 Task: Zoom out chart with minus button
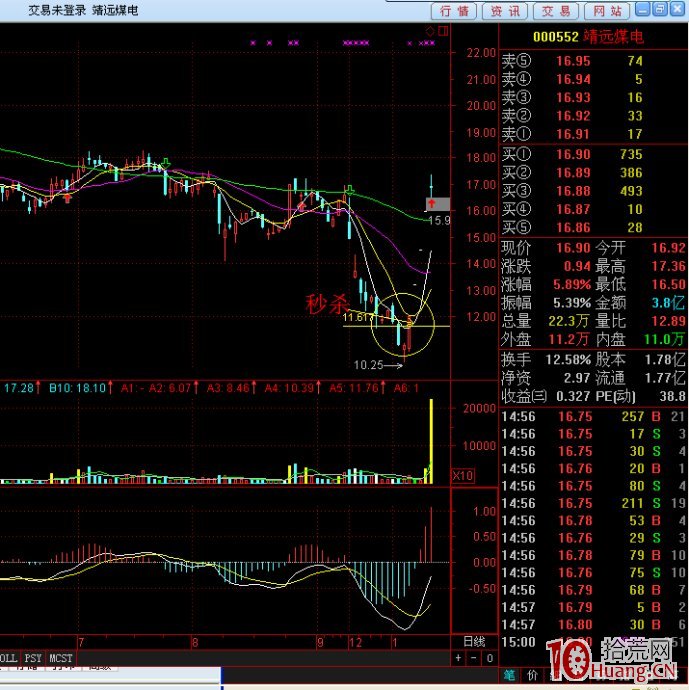[x=474, y=658]
